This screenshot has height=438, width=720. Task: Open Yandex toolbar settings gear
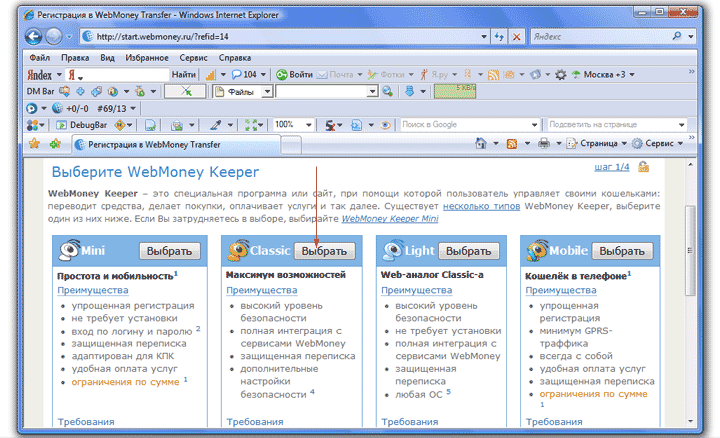[x=561, y=75]
